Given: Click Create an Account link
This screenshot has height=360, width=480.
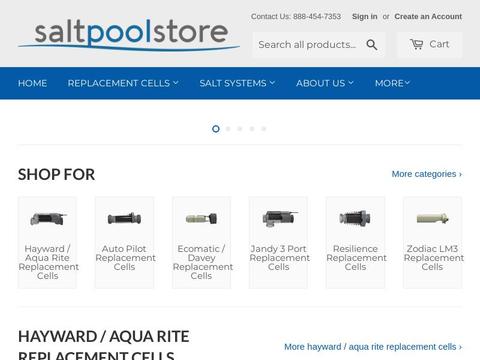Looking at the screenshot, I should (428, 16).
